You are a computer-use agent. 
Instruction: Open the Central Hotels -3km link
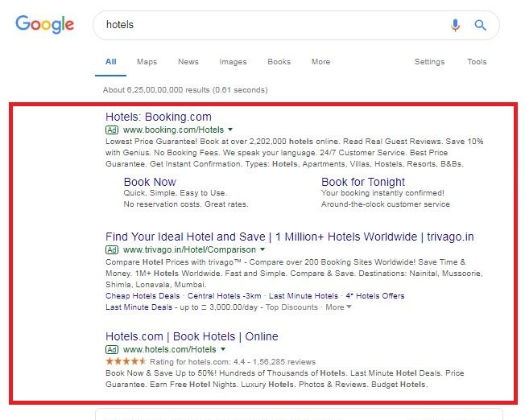click(224, 296)
